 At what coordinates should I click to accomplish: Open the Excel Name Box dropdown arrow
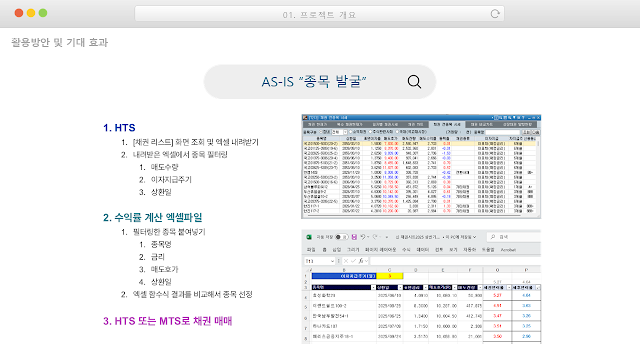coord(332,261)
